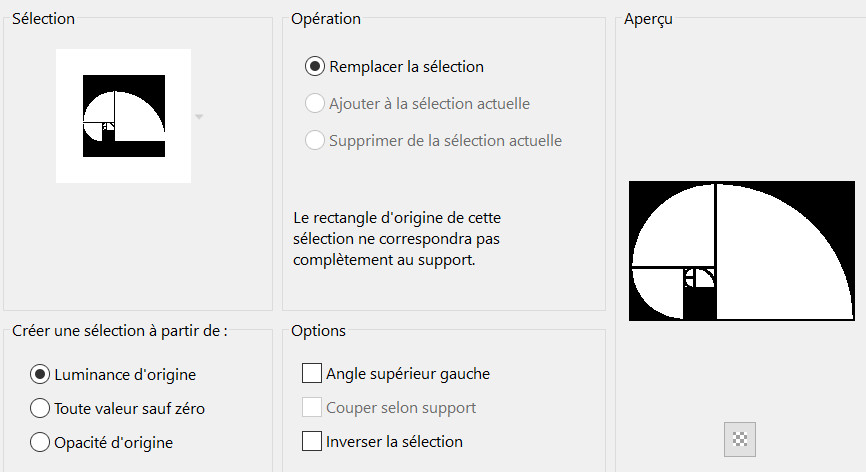Click the Sélection group header
866x472 pixels.
pyautogui.click(x=43, y=19)
